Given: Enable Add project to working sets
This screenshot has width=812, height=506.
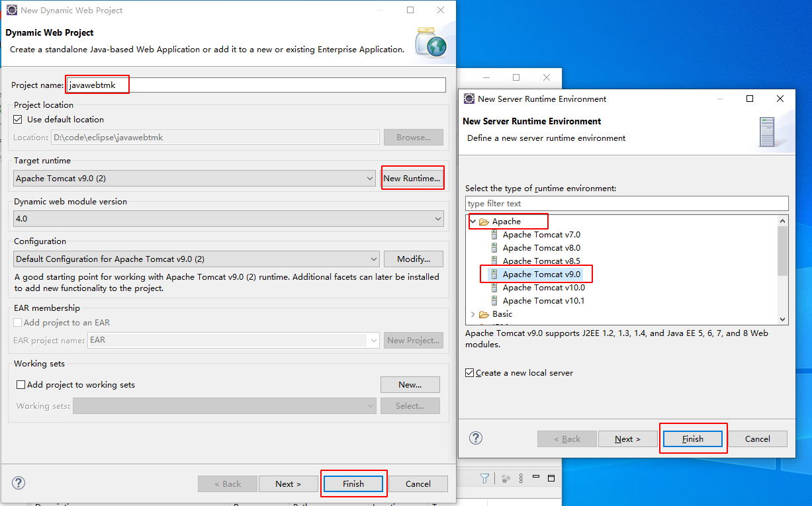Looking at the screenshot, I should coord(21,385).
